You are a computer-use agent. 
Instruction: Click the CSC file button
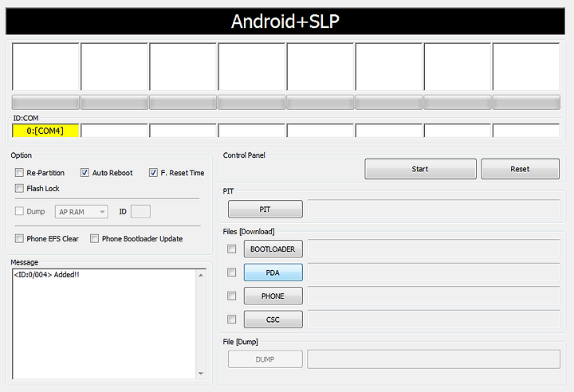273,319
